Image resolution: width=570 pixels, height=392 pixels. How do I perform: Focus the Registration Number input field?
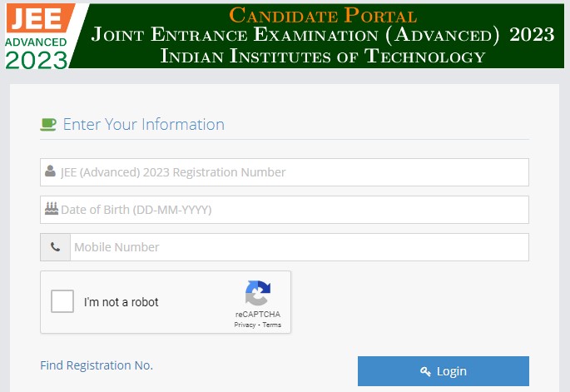pyautogui.click(x=291, y=172)
